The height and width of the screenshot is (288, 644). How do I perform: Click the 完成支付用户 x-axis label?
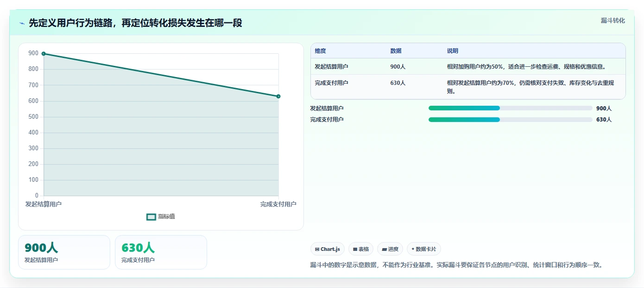tap(278, 204)
